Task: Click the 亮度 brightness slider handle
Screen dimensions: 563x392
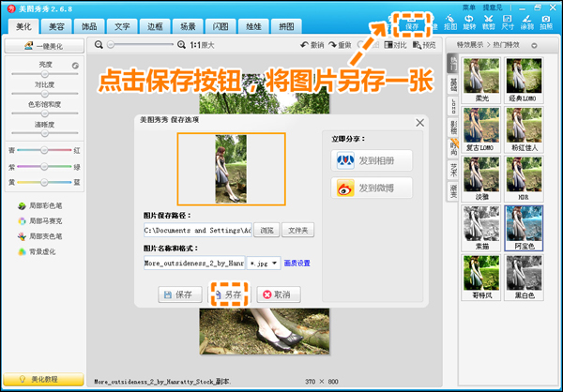Action: (x=43, y=74)
